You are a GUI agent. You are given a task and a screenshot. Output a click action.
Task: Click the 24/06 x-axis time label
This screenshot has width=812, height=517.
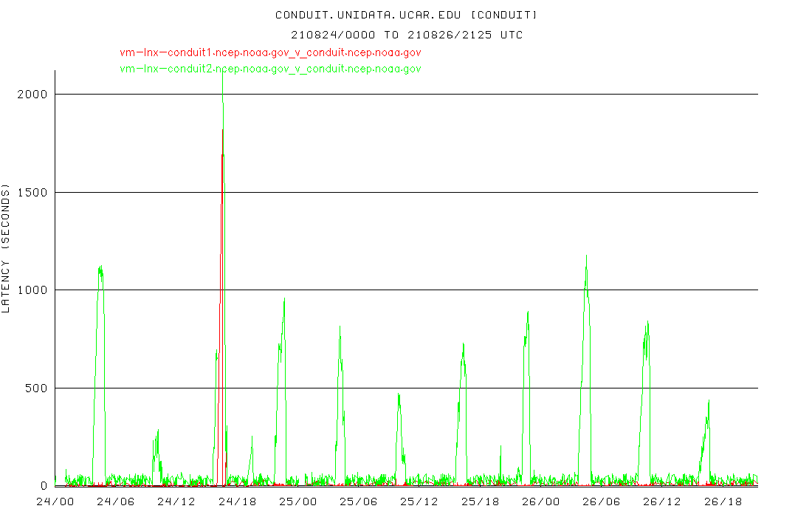tap(116, 501)
